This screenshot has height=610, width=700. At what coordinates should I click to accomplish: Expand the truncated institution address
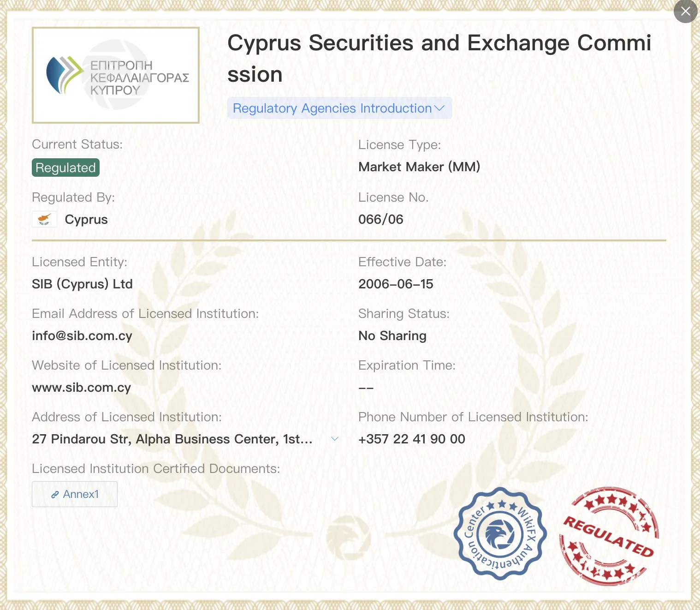[x=335, y=439]
